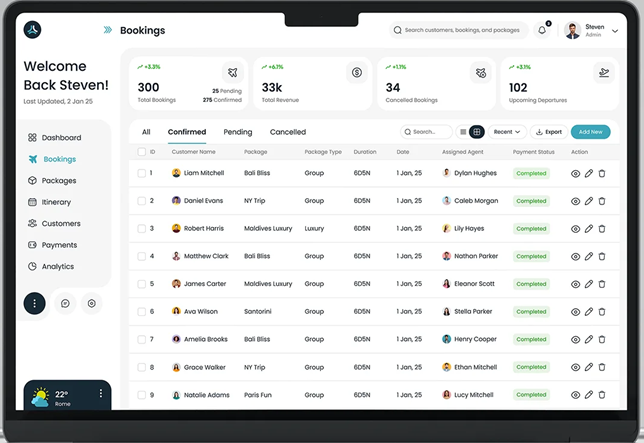This screenshot has width=644, height=443.
Task: Open Itinerary in the sidebar menu
Action: point(56,202)
